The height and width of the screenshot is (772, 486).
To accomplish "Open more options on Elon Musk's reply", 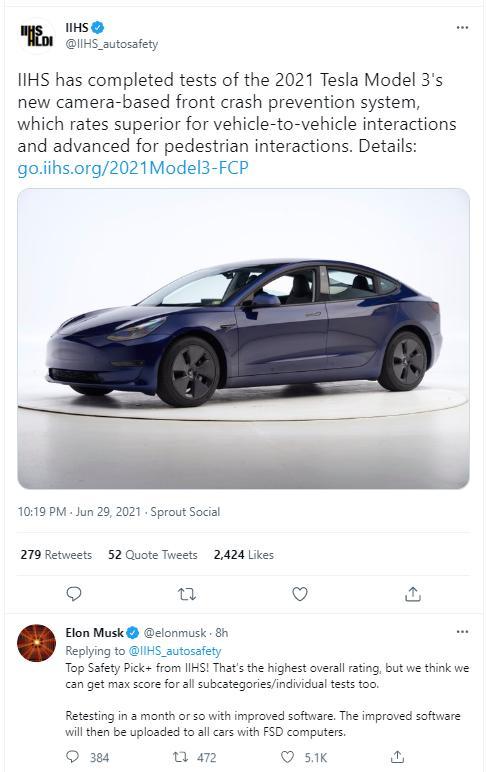I will (x=462, y=632).
